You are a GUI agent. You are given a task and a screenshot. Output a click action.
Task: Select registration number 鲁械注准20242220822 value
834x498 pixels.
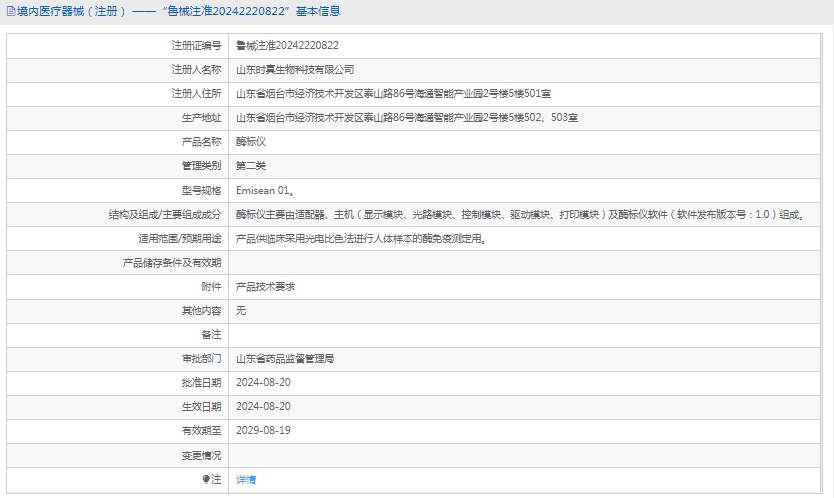tap(287, 46)
